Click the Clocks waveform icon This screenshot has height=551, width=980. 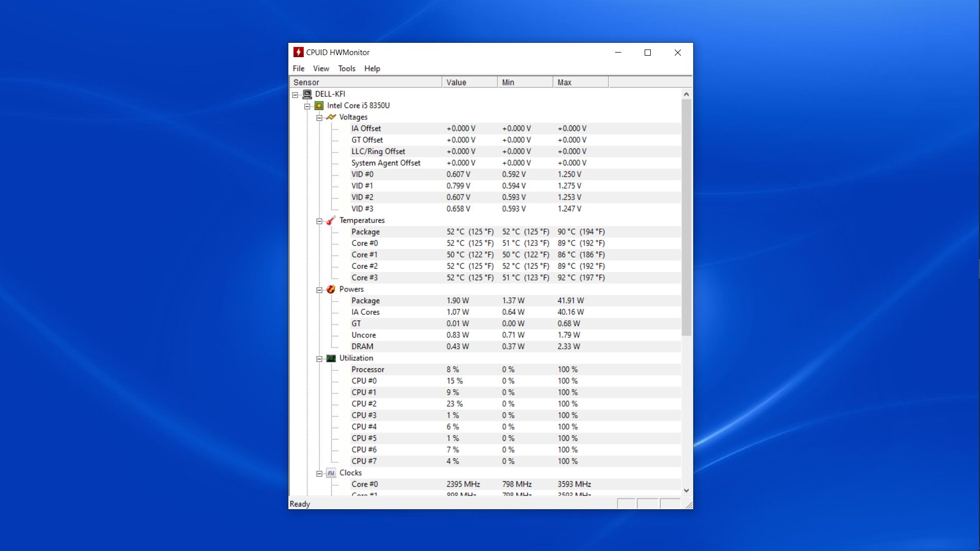331,473
